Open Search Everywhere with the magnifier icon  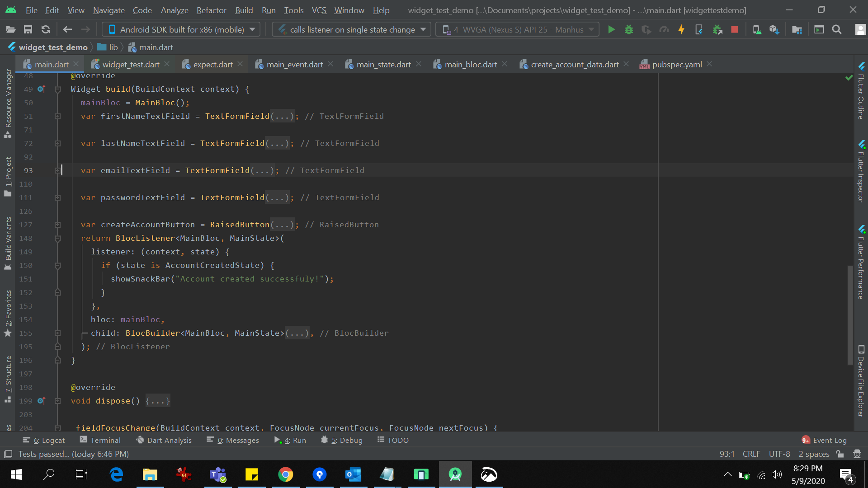click(x=837, y=29)
